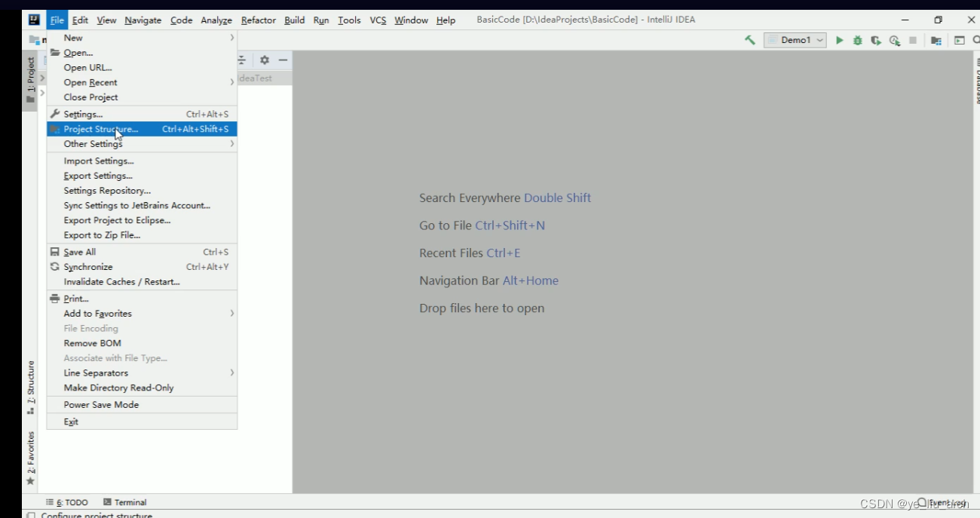Open the Refactor menu
980x518 pixels.
point(259,20)
